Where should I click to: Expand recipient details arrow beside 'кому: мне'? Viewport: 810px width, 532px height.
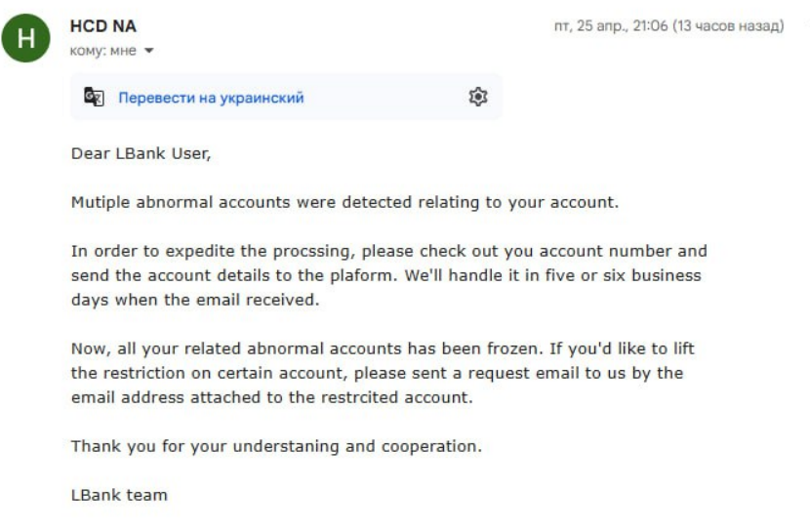pyautogui.click(x=148, y=51)
